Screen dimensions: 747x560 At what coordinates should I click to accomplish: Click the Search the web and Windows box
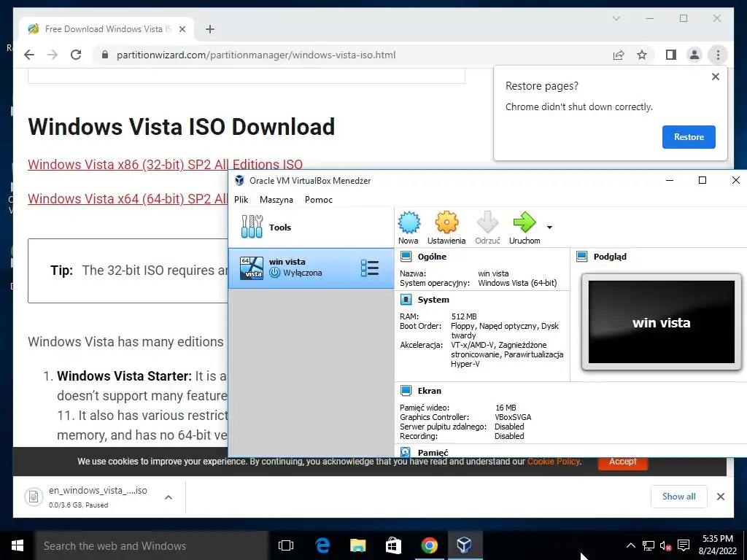[152, 545]
